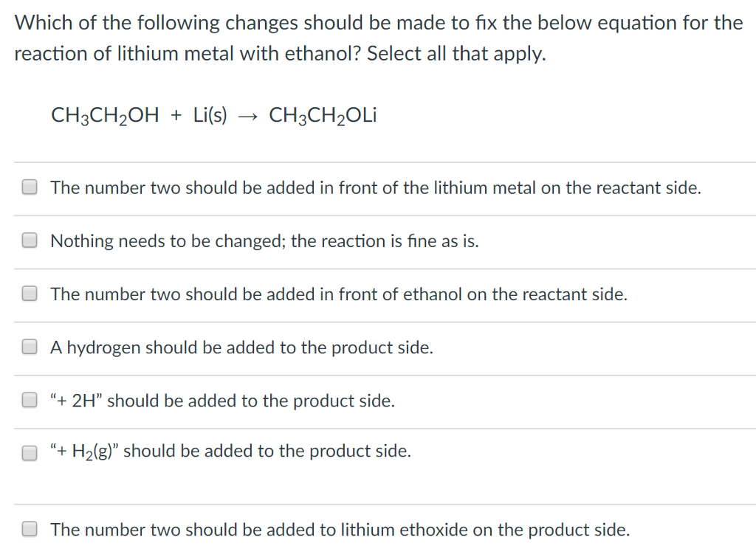Click the lithium ethoxide answer label
756x557 pixels.
pyautogui.click(x=339, y=529)
